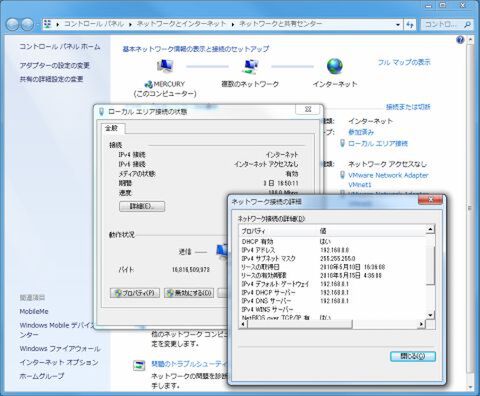Click the Control Panel icon in address bar
The height and width of the screenshot is (396, 480).
coord(48,24)
